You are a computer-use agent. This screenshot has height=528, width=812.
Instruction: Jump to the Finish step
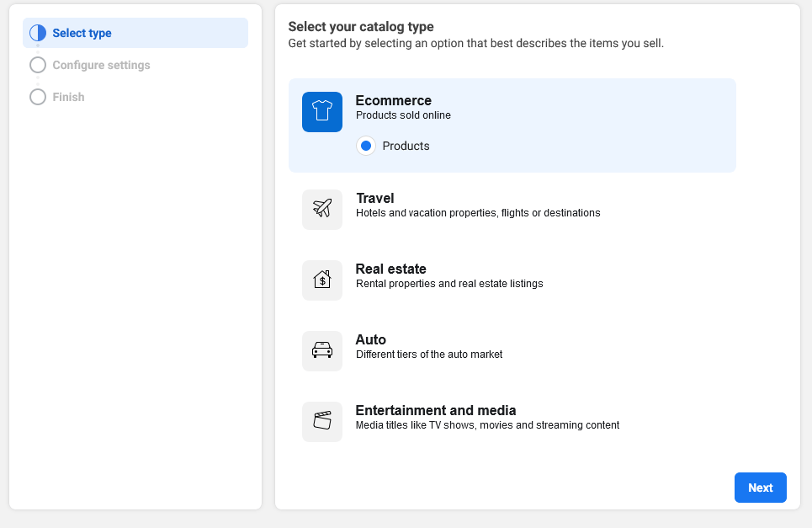[x=68, y=97]
